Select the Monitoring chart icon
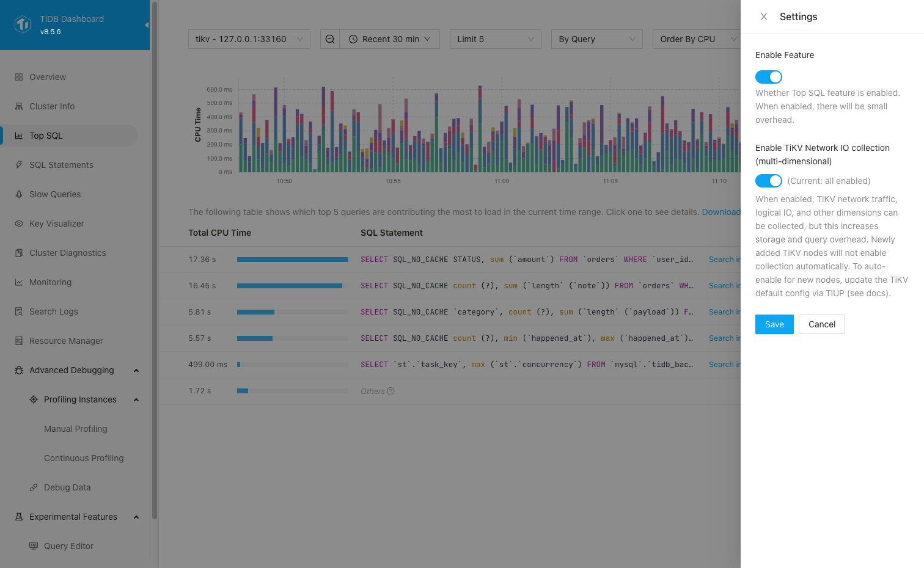Screen dimensions: 924x568 pyautogui.click(x=18, y=282)
